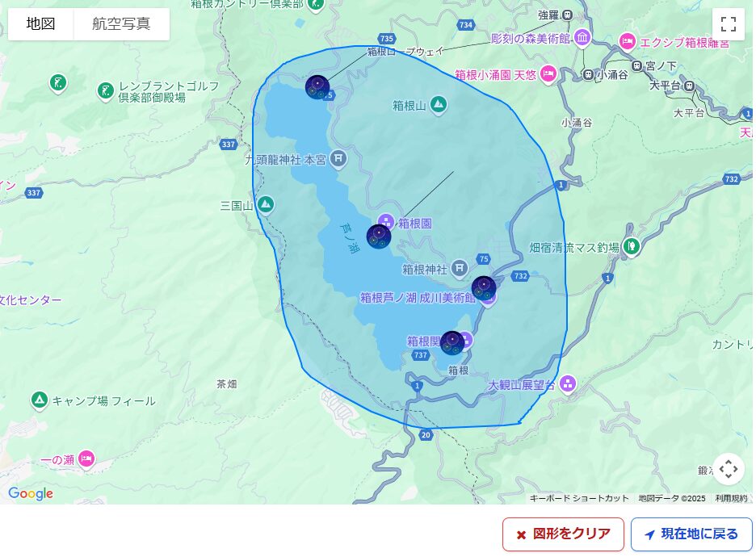Click the エクシブ箱根離宮 hotel icon

point(628,41)
